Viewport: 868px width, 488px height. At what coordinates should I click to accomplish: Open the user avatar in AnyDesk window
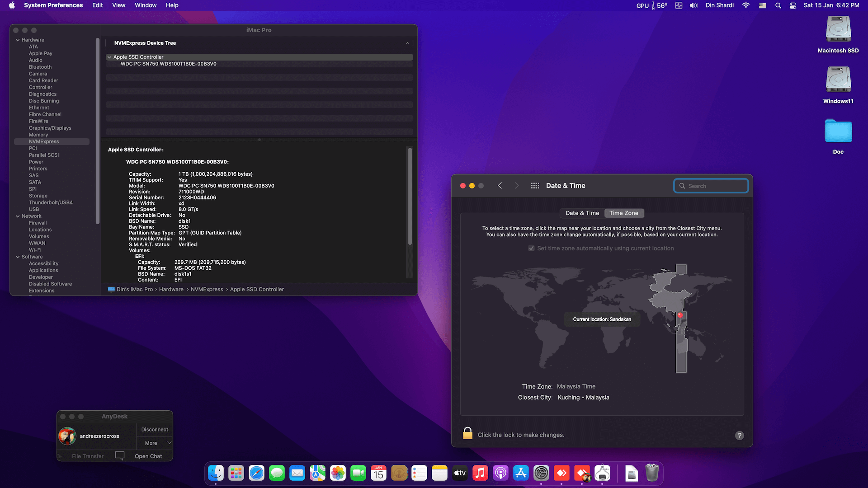click(67, 436)
